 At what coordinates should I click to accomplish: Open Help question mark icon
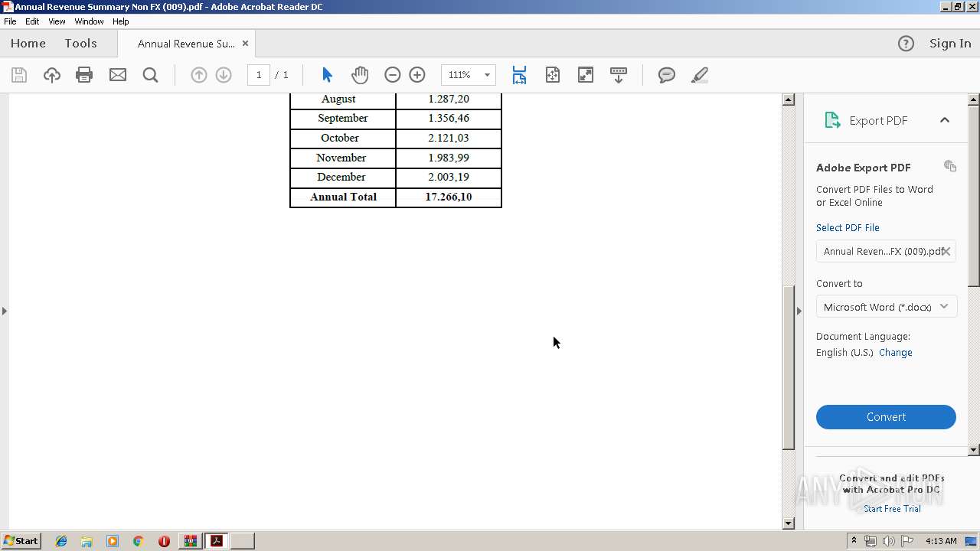pos(906,44)
